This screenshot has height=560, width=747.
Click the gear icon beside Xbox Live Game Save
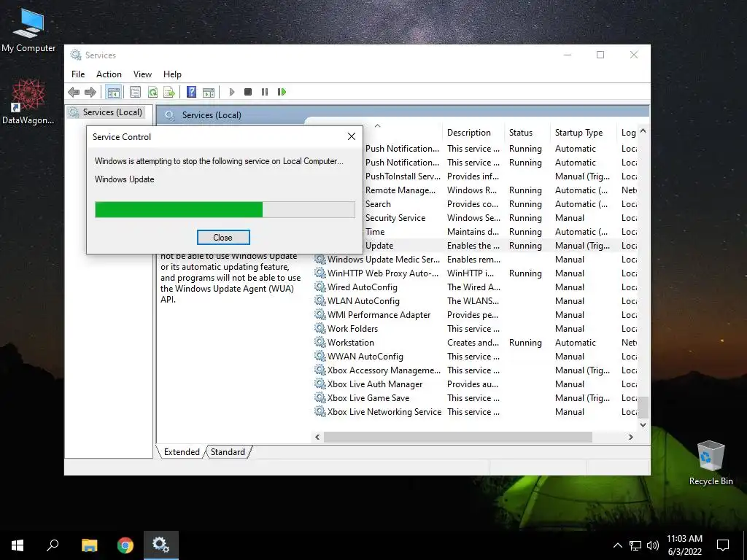(x=320, y=397)
